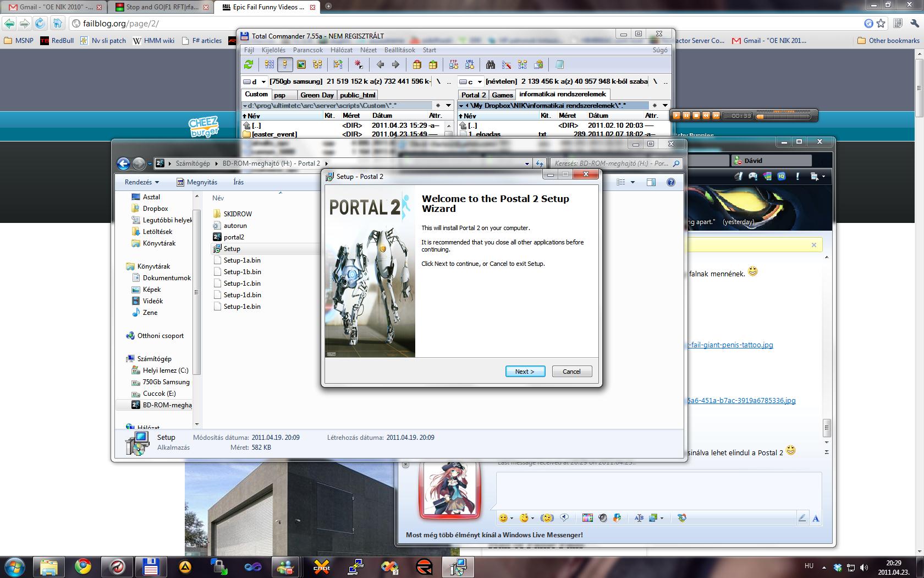Toggle the brief view button in Total Commander

269,64
